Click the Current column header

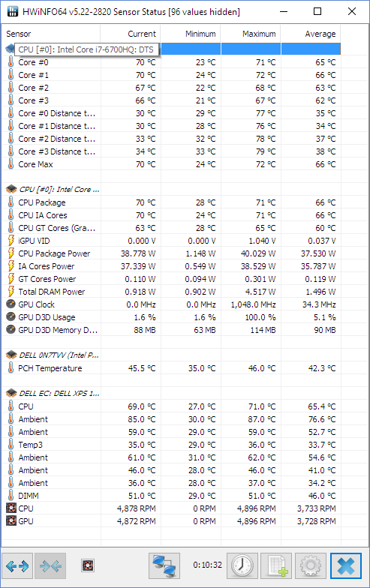(x=131, y=34)
